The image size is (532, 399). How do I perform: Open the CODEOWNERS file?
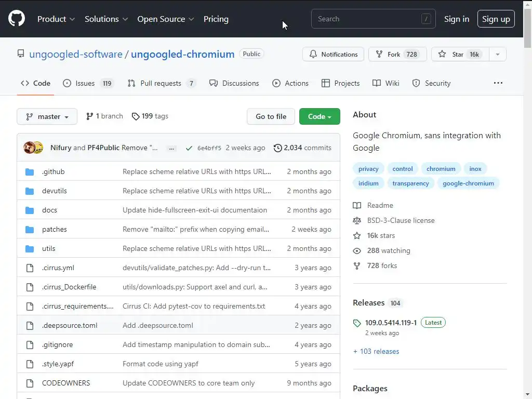pyautogui.click(x=66, y=383)
